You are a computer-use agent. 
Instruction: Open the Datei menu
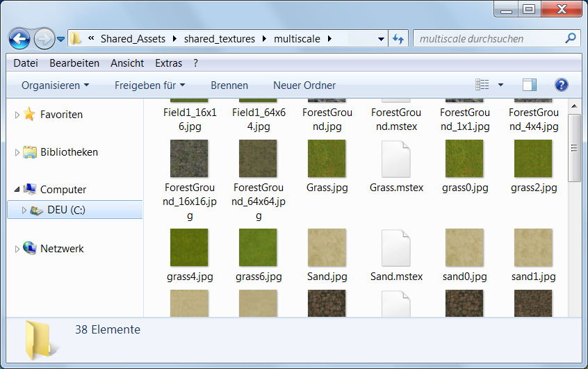point(26,63)
